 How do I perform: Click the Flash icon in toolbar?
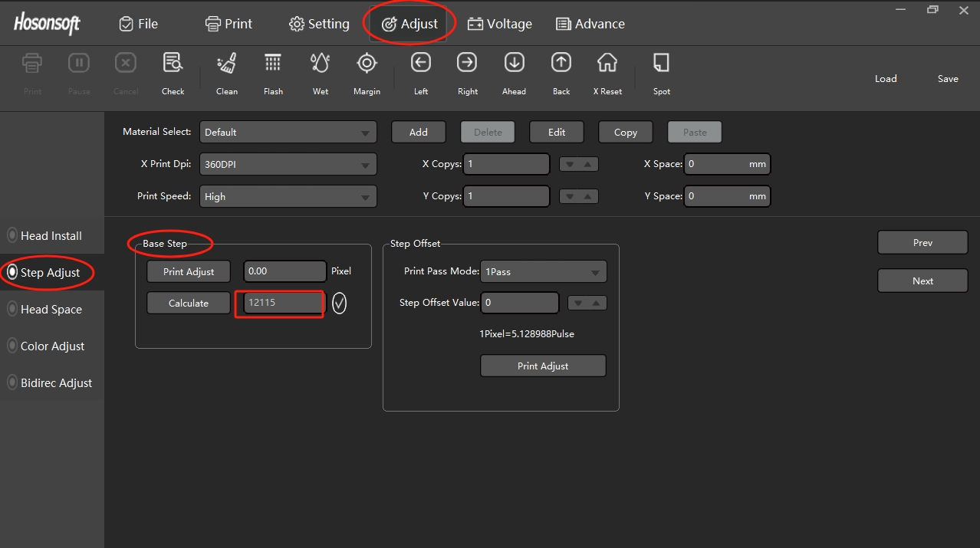tap(273, 64)
